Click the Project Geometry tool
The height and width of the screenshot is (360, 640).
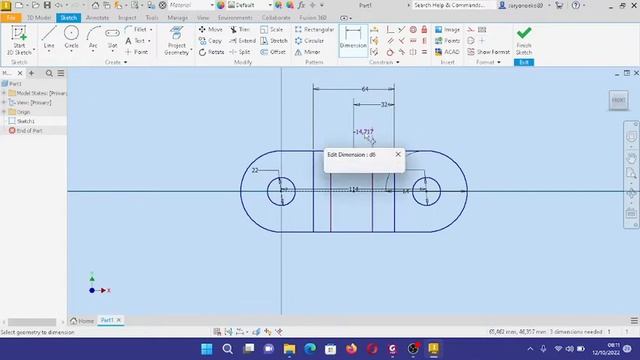(176, 40)
